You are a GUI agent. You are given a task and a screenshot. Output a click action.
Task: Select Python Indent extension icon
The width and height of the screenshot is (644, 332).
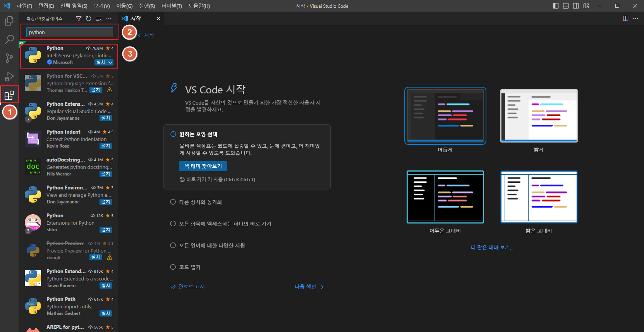33,139
